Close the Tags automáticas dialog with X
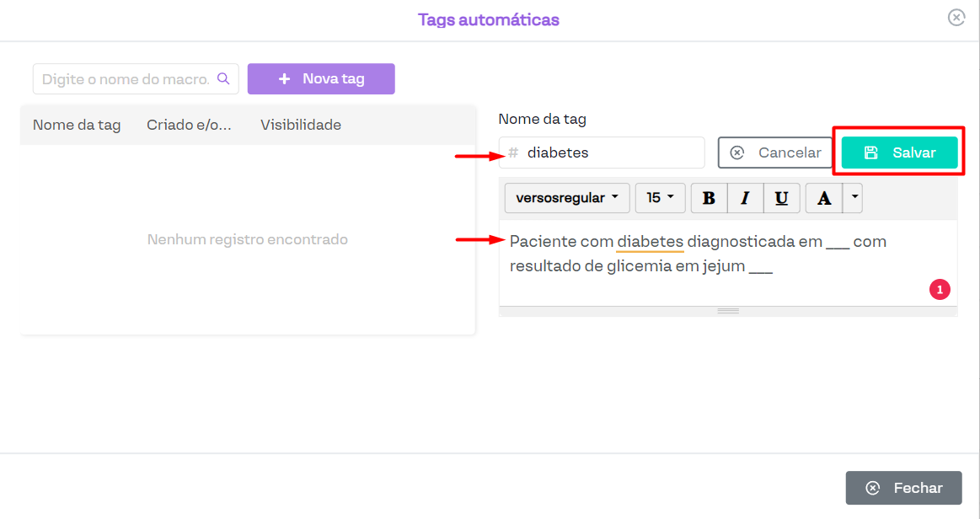The image size is (980, 519). 956,18
